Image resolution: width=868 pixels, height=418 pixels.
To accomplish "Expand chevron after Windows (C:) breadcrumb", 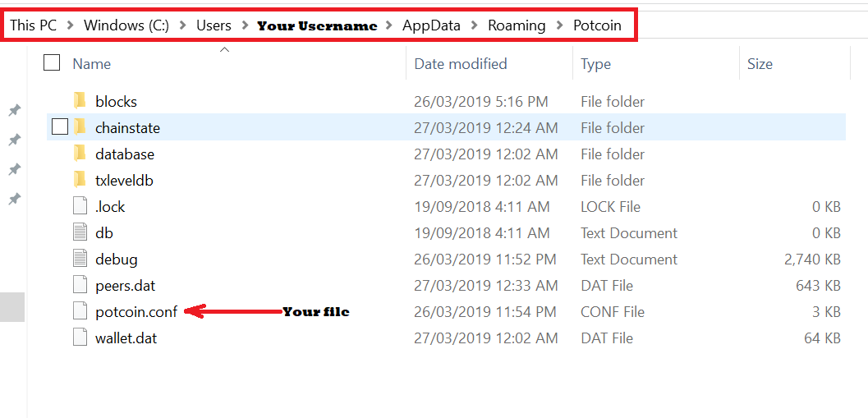I will click(182, 25).
